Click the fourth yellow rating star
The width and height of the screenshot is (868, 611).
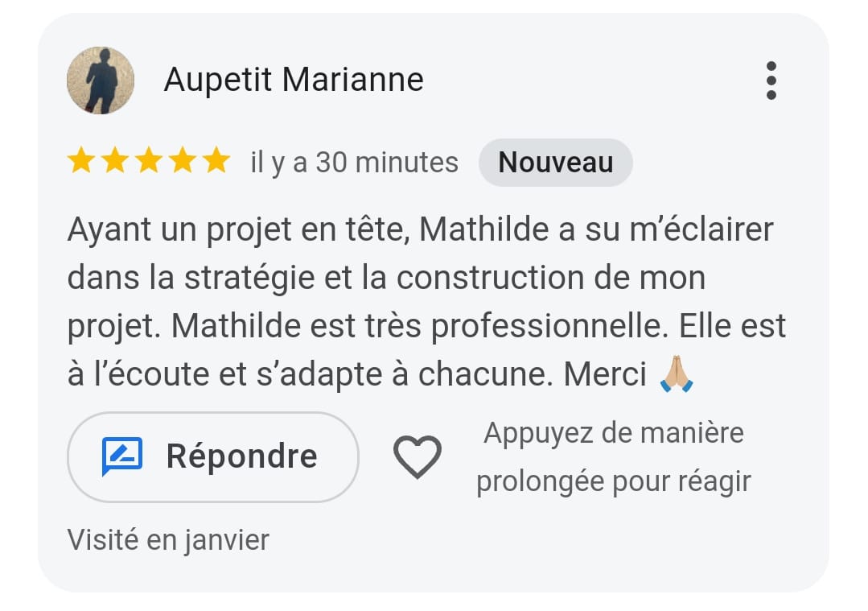[x=183, y=161]
